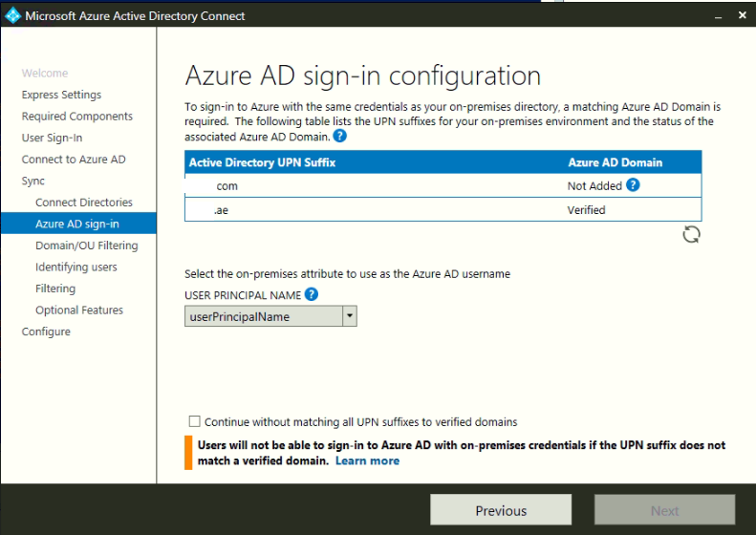
Task: Select the Sync section
Action: pos(32,182)
